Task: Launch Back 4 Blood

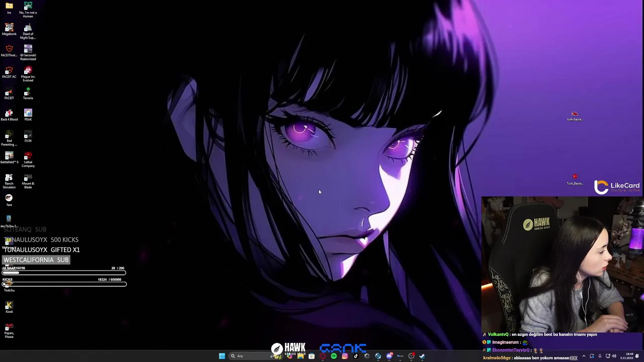Action: 9,115
